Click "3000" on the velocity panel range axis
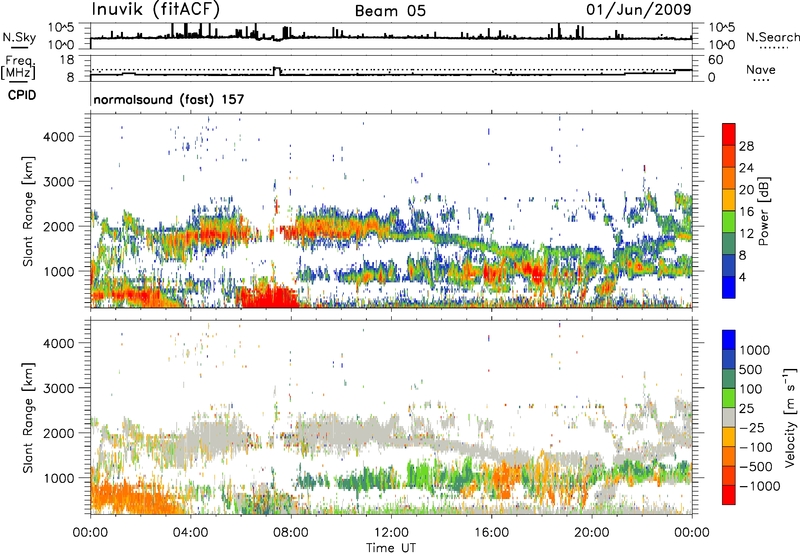 [59, 388]
